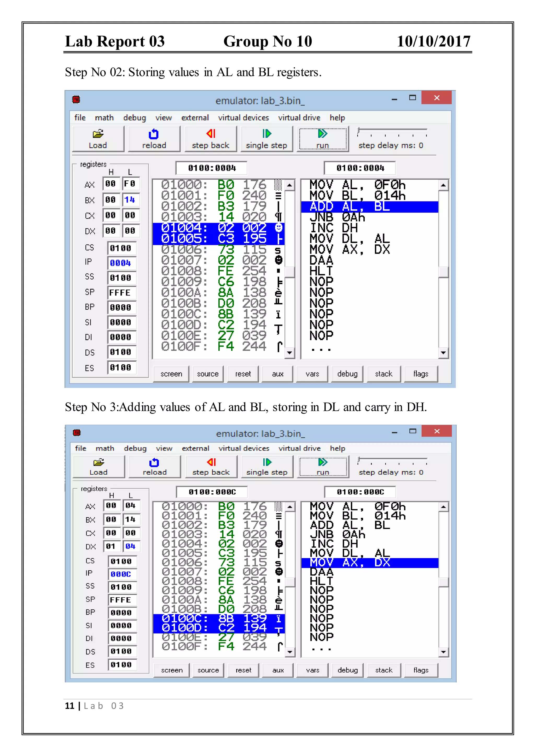
Task: Click screen button in upper emulator window
Action: (x=171, y=374)
